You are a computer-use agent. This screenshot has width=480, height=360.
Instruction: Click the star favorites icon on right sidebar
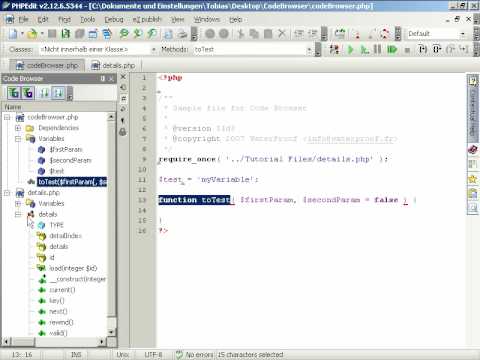coord(472,179)
